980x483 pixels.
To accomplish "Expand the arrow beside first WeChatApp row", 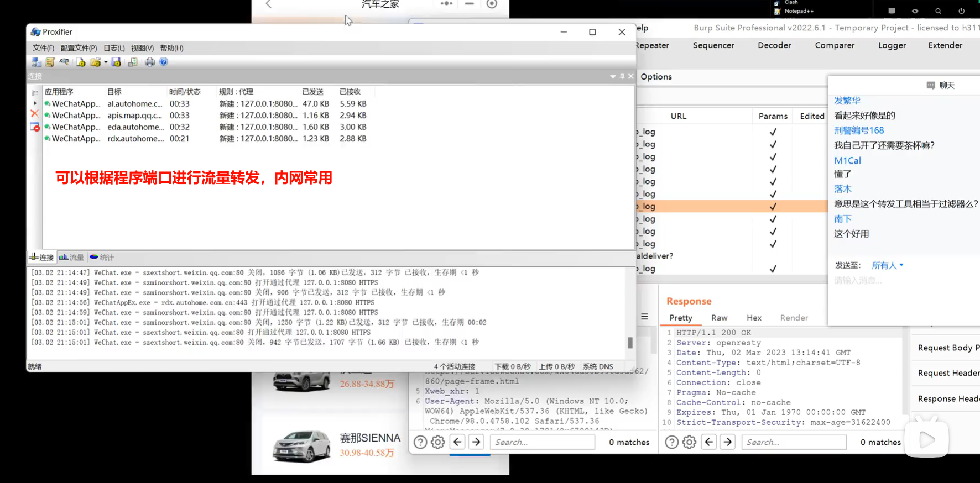I will pos(35,103).
